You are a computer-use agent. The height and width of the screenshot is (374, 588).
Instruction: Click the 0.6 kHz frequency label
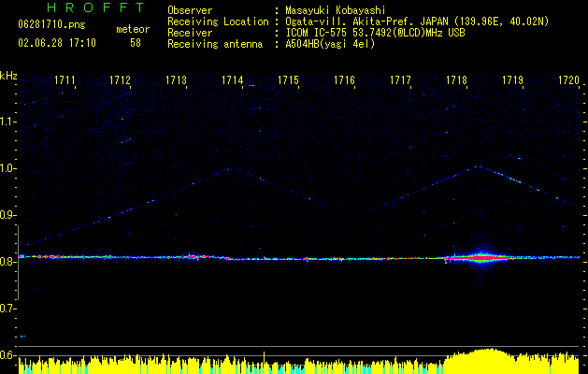tap(7, 355)
